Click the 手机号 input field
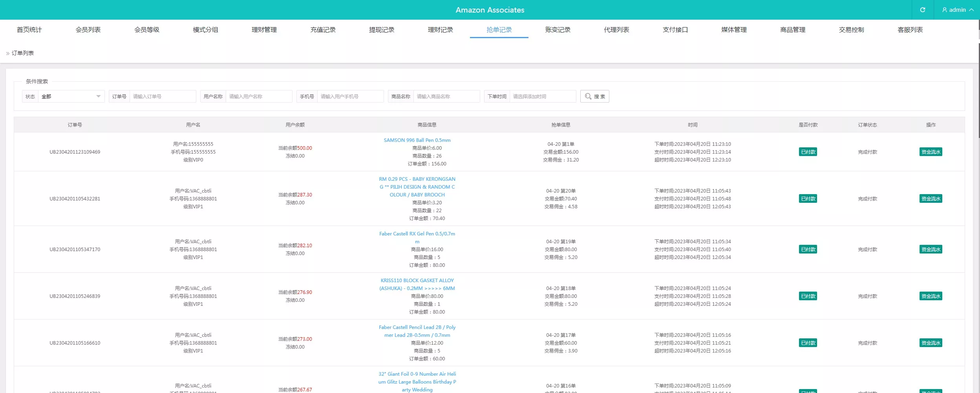 coord(350,96)
